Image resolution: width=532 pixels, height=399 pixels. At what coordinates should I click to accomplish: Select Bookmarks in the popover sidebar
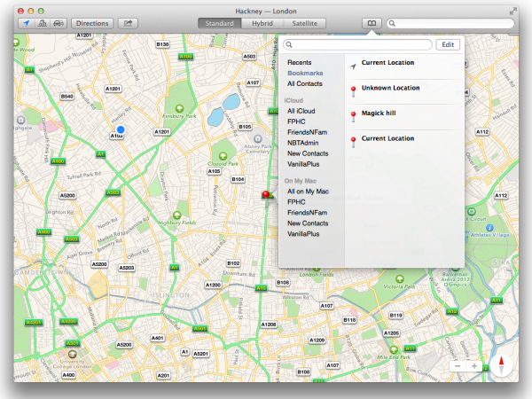pyautogui.click(x=305, y=73)
